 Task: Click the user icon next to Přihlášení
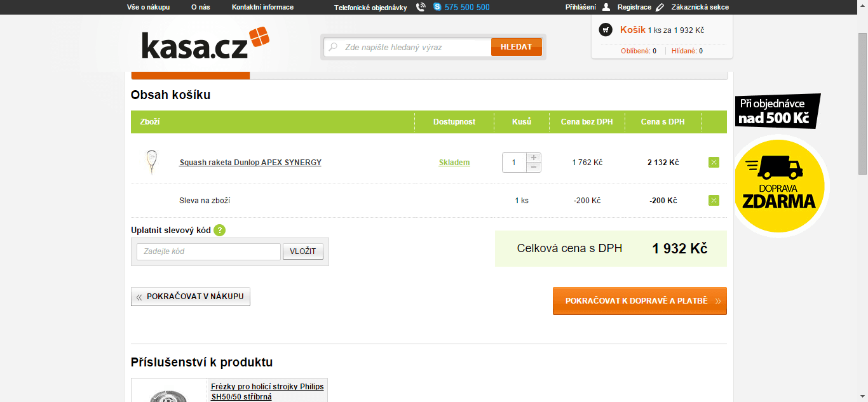[x=606, y=7]
